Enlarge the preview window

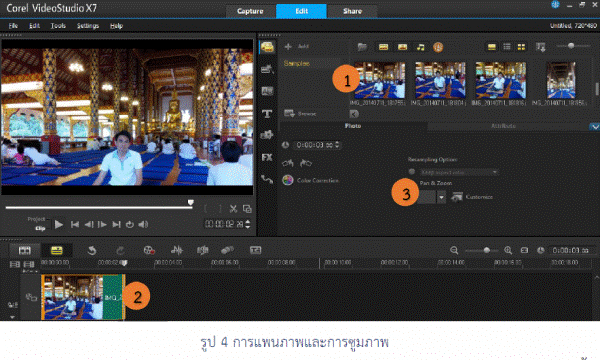pyautogui.click(x=247, y=209)
